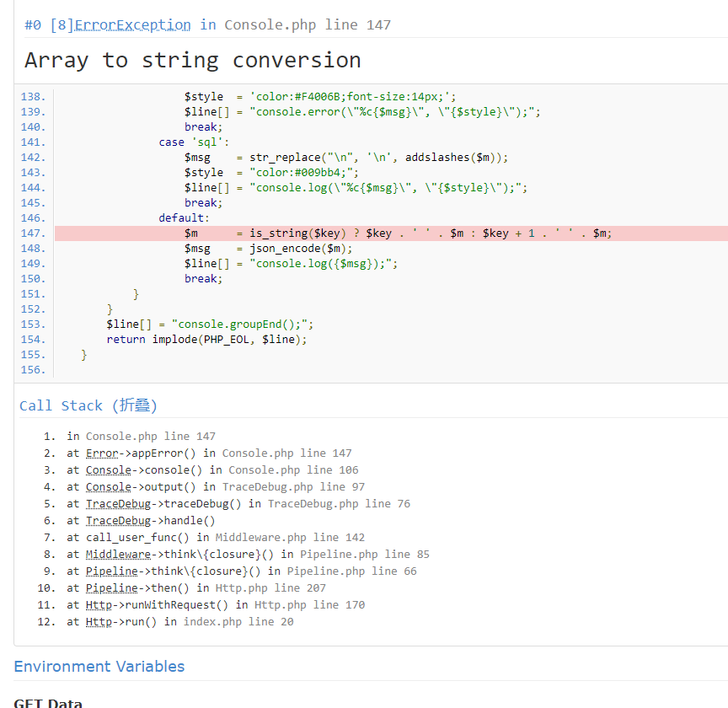Click the 'default:' code line 146
This screenshot has width=728, height=708.
[x=185, y=218]
